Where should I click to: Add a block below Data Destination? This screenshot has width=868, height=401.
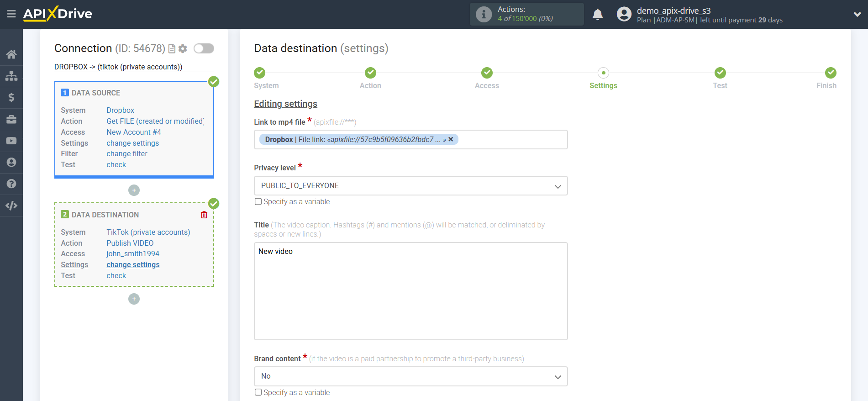pyautogui.click(x=134, y=299)
